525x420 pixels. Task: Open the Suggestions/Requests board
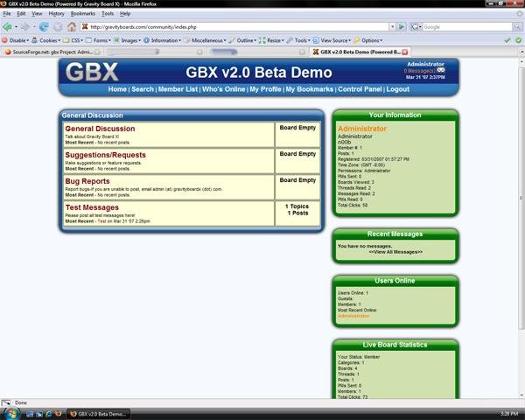pyautogui.click(x=106, y=155)
